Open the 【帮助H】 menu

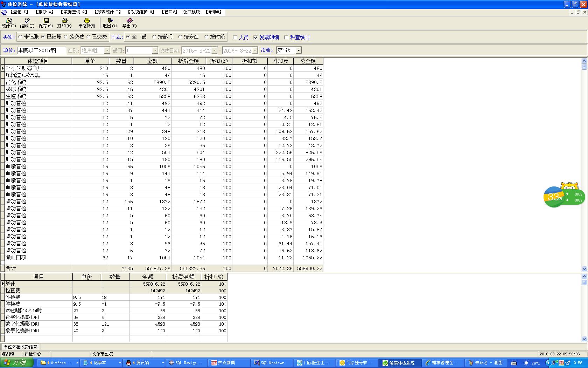[x=213, y=12]
